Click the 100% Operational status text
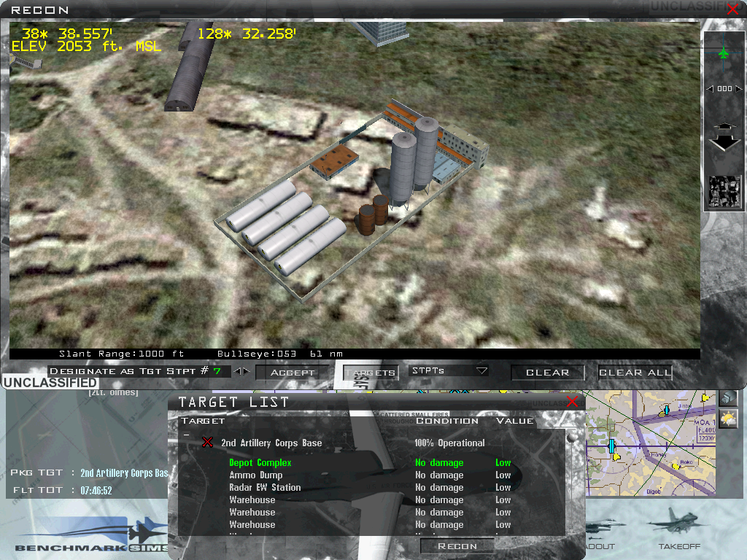This screenshot has height=560, width=747. 449,443
